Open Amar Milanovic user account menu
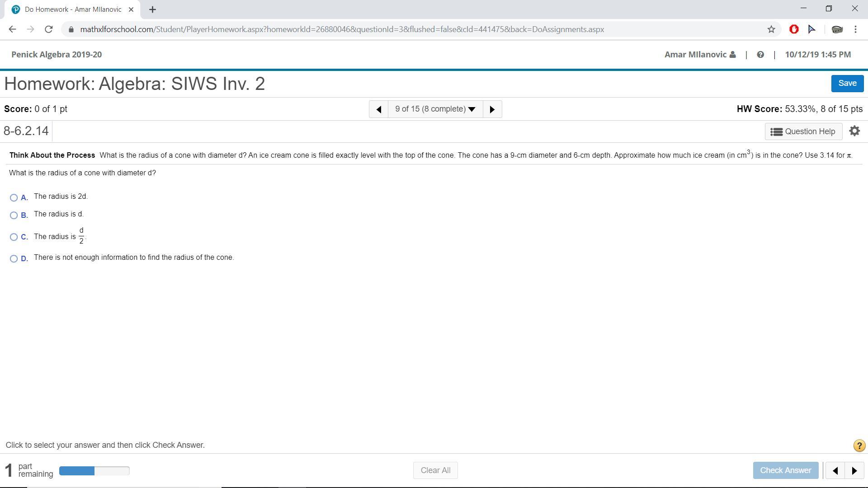Screen dimensions: 868x488 tap(700, 55)
